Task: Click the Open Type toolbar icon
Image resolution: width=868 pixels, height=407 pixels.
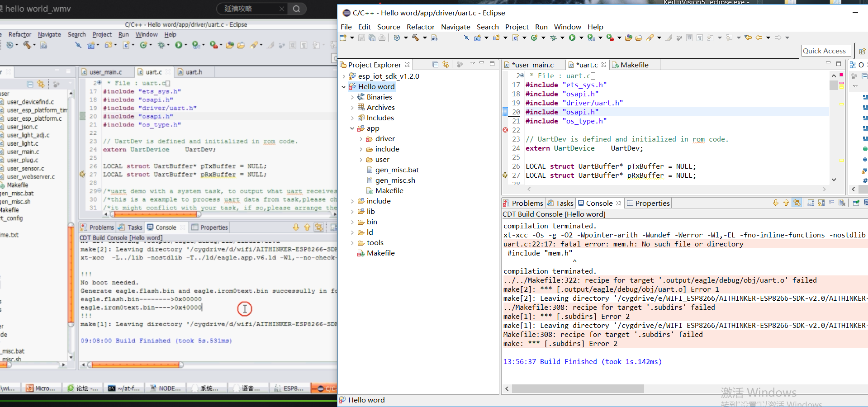Action: click(628, 38)
